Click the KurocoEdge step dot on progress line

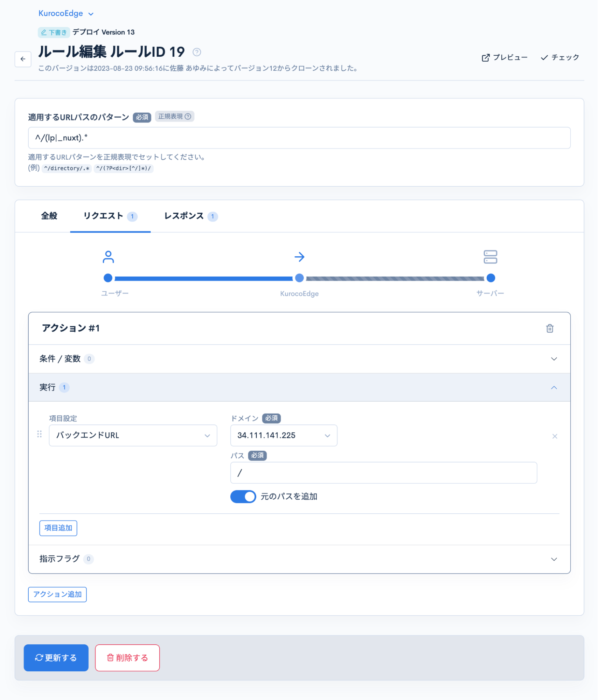click(299, 278)
